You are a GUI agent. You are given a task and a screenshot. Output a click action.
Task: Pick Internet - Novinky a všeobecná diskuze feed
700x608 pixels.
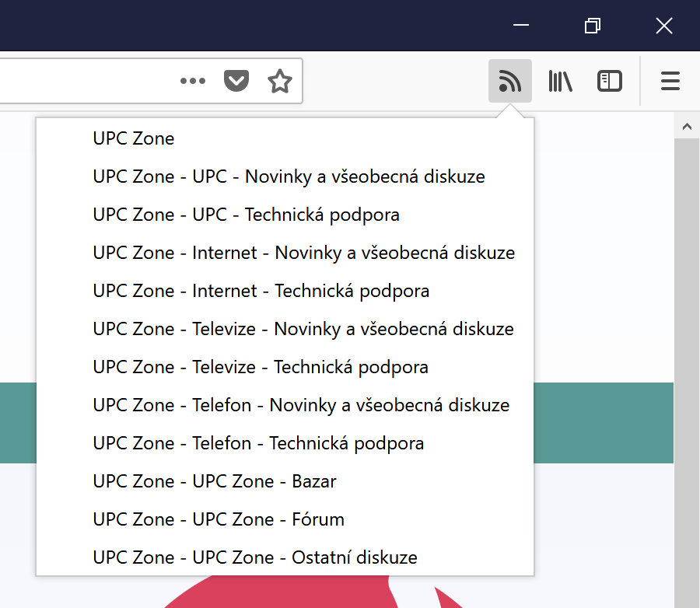303,253
